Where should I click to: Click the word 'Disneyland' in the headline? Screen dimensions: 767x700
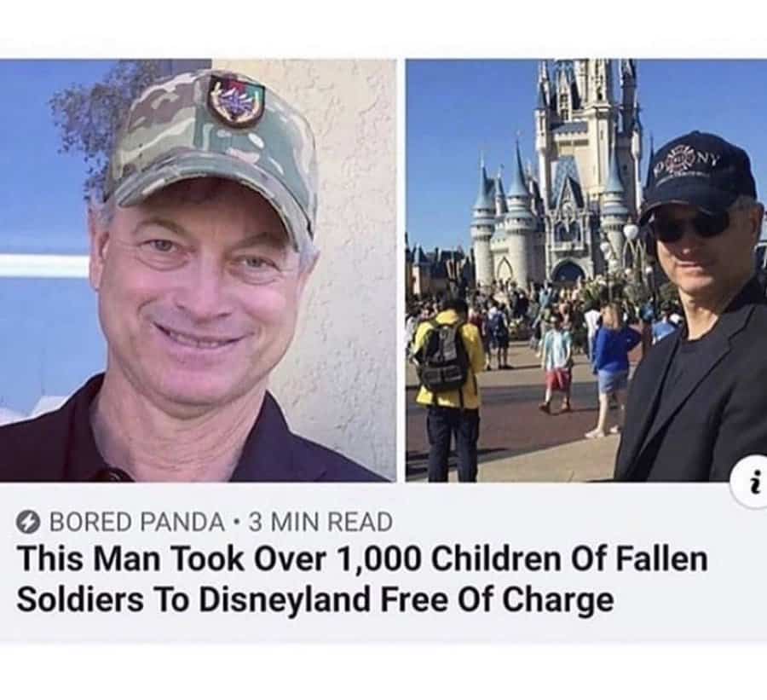point(284,599)
